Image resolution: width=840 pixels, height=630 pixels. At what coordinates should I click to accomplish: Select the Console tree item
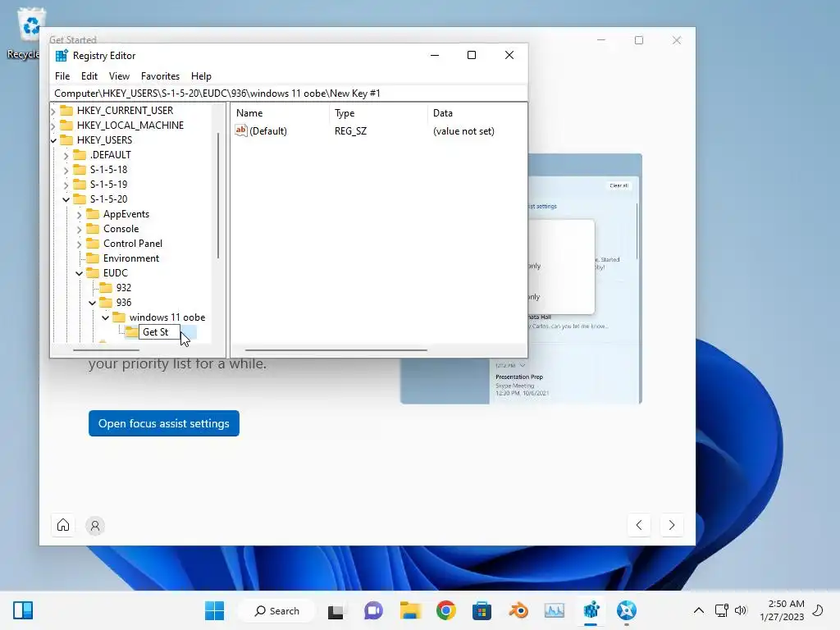[121, 229]
